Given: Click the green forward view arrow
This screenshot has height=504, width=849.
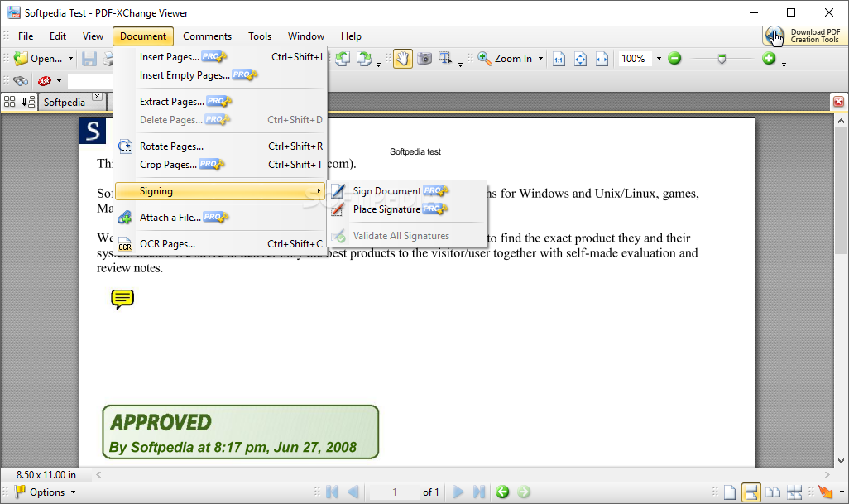Looking at the screenshot, I should (x=524, y=492).
